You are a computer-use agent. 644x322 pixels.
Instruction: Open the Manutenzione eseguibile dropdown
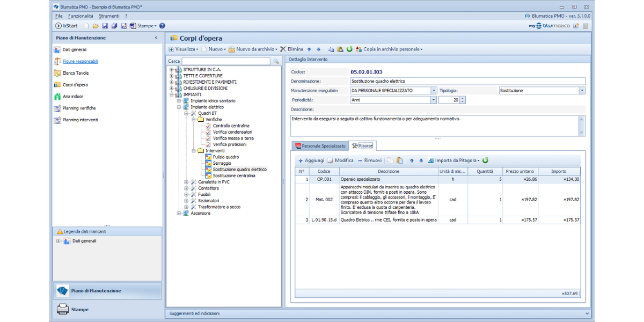pos(434,91)
